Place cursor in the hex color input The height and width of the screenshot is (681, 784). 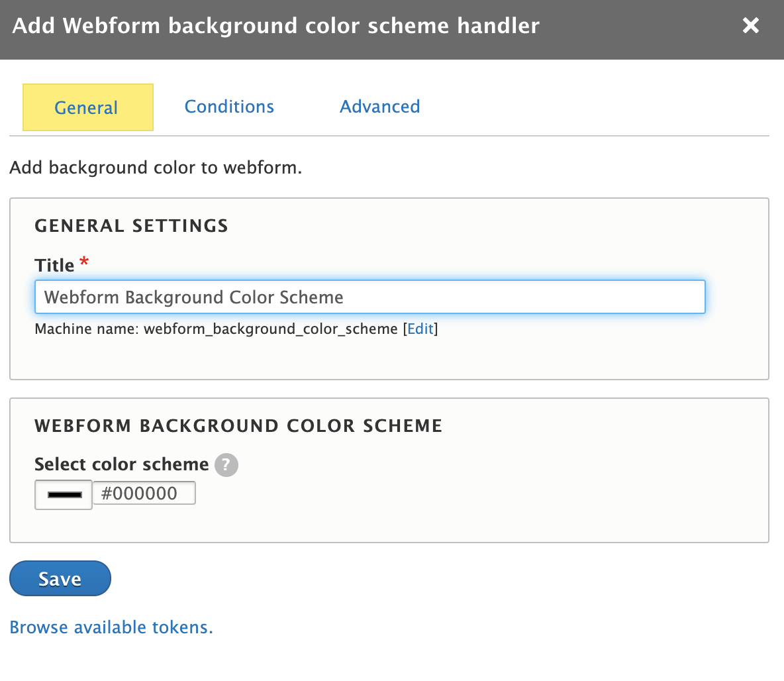[x=144, y=493]
